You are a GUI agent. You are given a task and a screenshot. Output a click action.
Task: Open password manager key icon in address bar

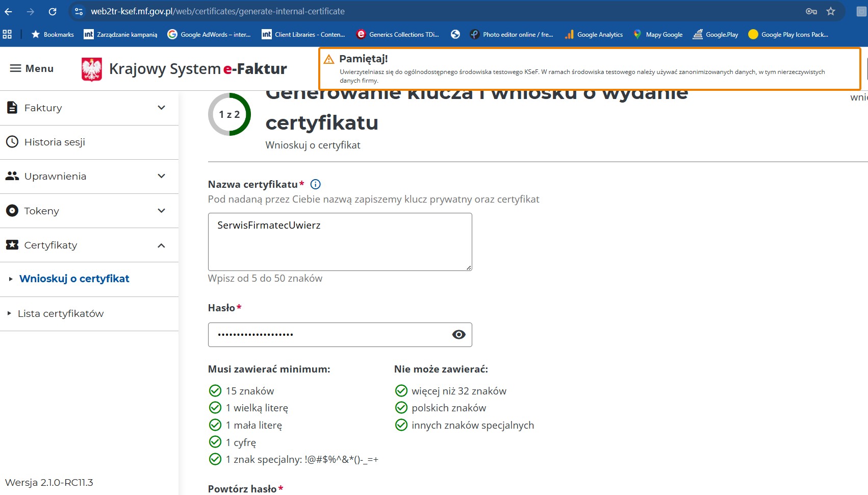point(811,11)
